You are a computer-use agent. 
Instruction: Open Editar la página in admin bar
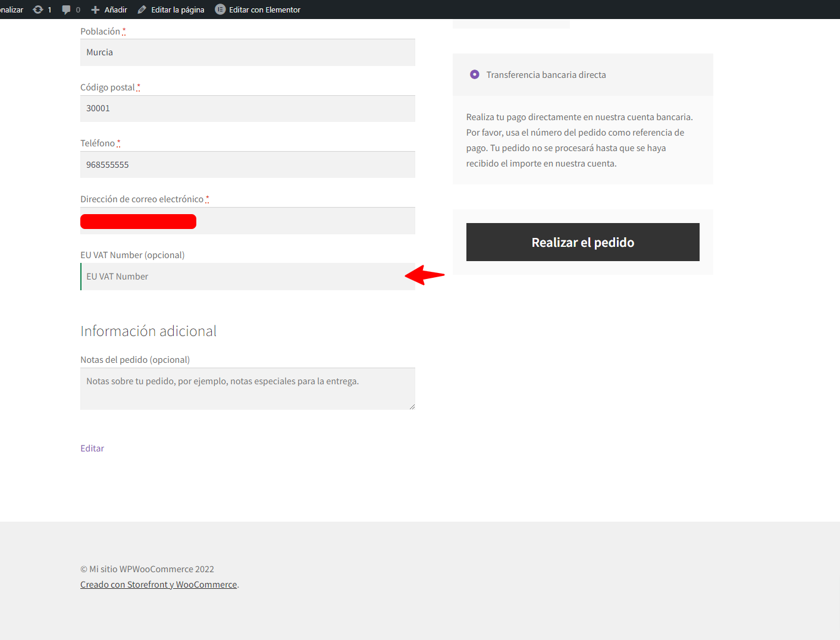coord(171,10)
